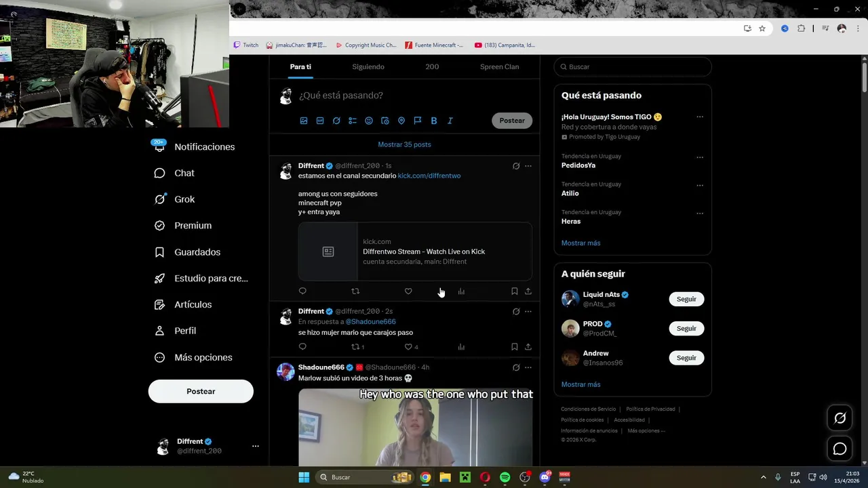Screen dimensions: 868x488
Task: Follow PROD account
Action: [686, 329]
